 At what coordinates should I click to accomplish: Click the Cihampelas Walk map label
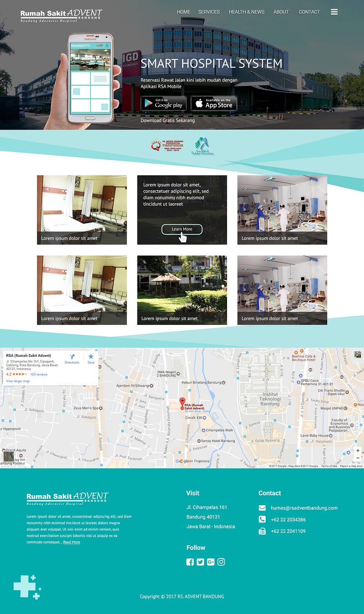217,430
